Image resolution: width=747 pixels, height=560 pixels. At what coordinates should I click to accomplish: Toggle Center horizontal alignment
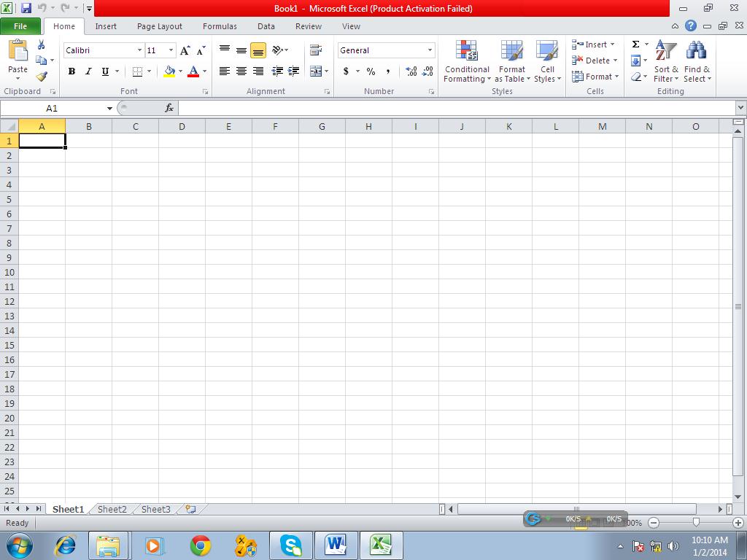pyautogui.click(x=241, y=71)
